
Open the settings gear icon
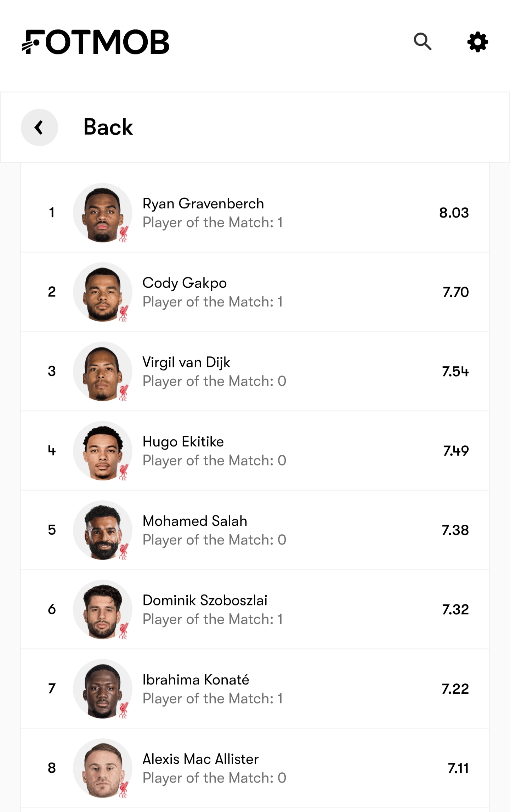[x=478, y=42]
